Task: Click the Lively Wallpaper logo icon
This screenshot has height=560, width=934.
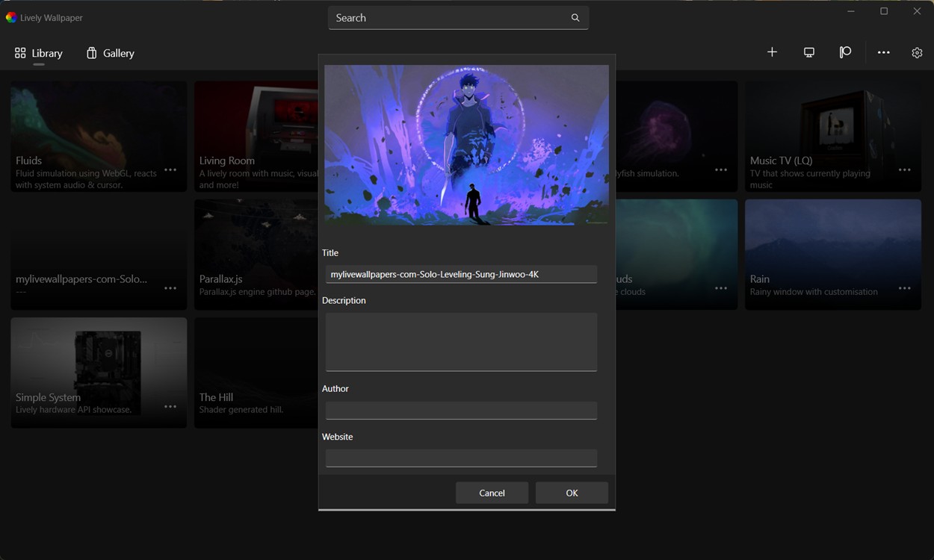Action: pyautogui.click(x=10, y=16)
